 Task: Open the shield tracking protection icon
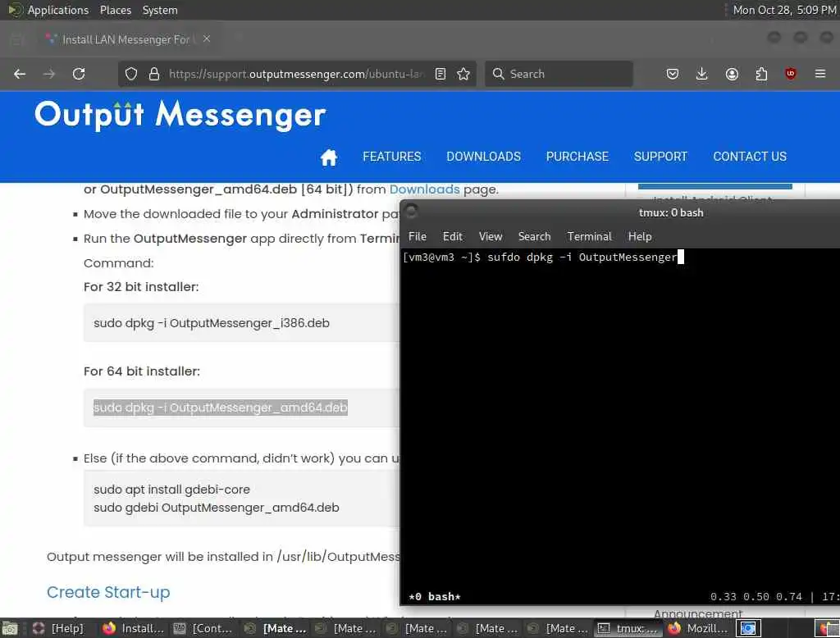(x=131, y=74)
